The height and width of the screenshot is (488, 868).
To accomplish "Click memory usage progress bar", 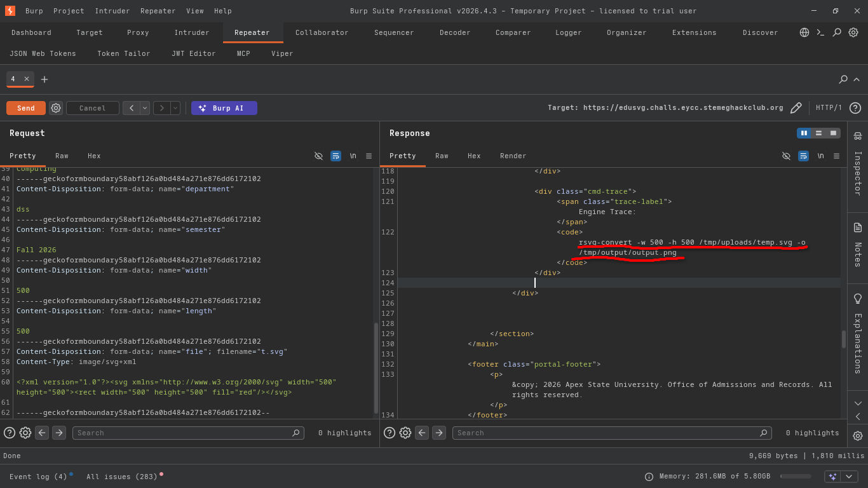I will (796, 477).
